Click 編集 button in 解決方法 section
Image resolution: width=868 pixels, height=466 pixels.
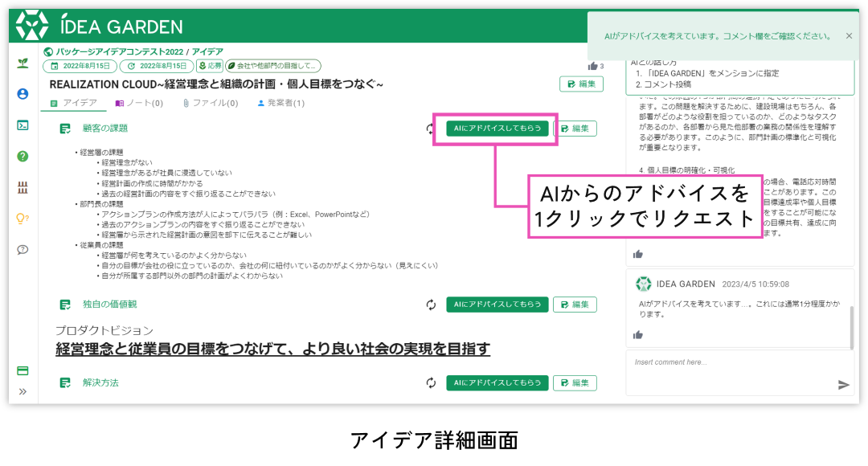click(575, 383)
